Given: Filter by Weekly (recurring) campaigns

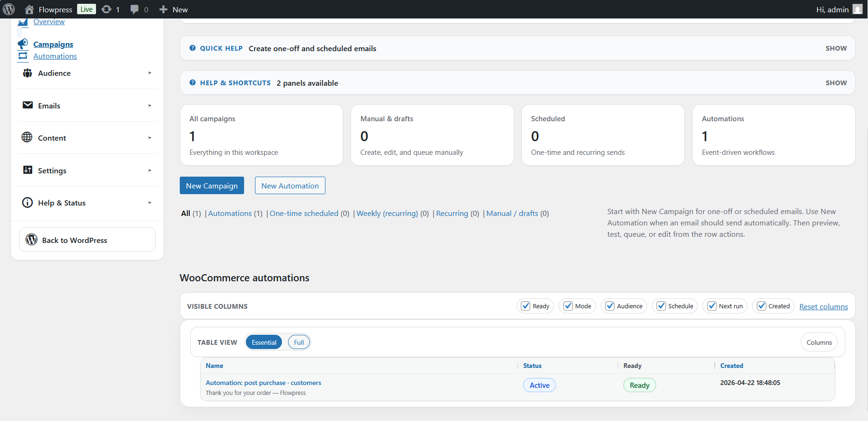Looking at the screenshot, I should [x=387, y=214].
